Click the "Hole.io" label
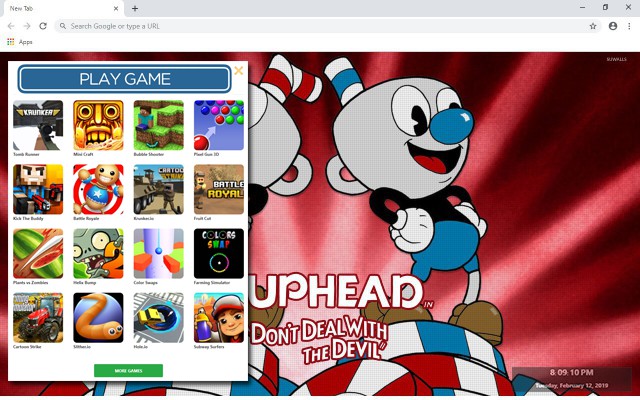This screenshot has height=400, width=640. click(x=140, y=347)
